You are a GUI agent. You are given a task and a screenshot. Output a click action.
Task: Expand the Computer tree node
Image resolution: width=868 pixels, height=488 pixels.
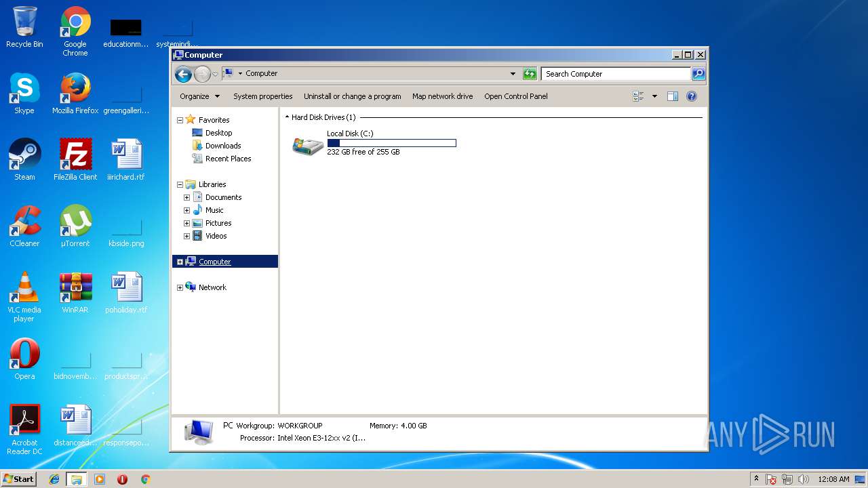180,262
